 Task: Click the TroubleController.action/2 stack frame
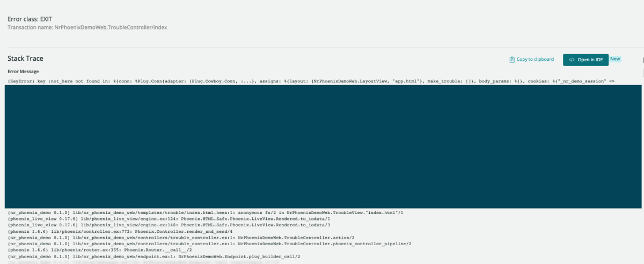(x=181, y=238)
